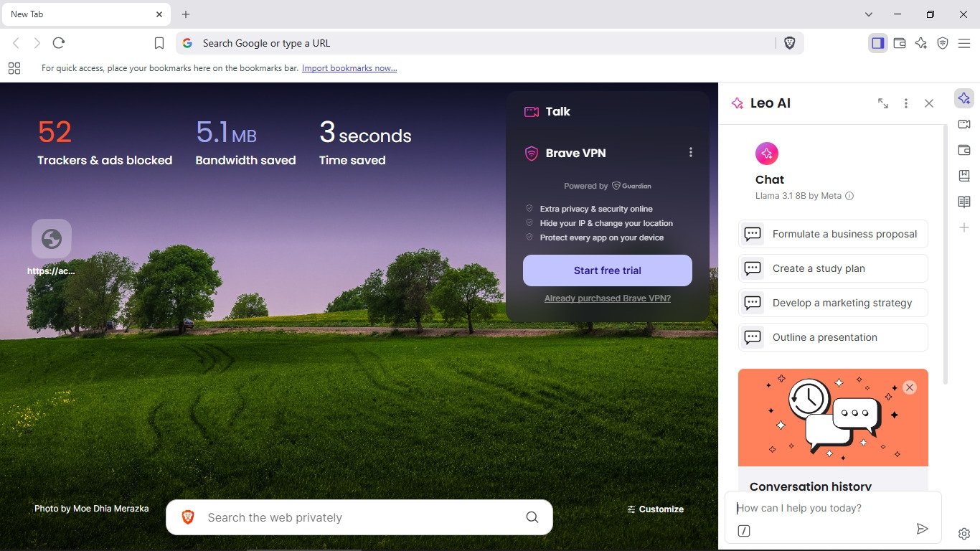Click the Leo AI Chat avatar icon

point(767,154)
